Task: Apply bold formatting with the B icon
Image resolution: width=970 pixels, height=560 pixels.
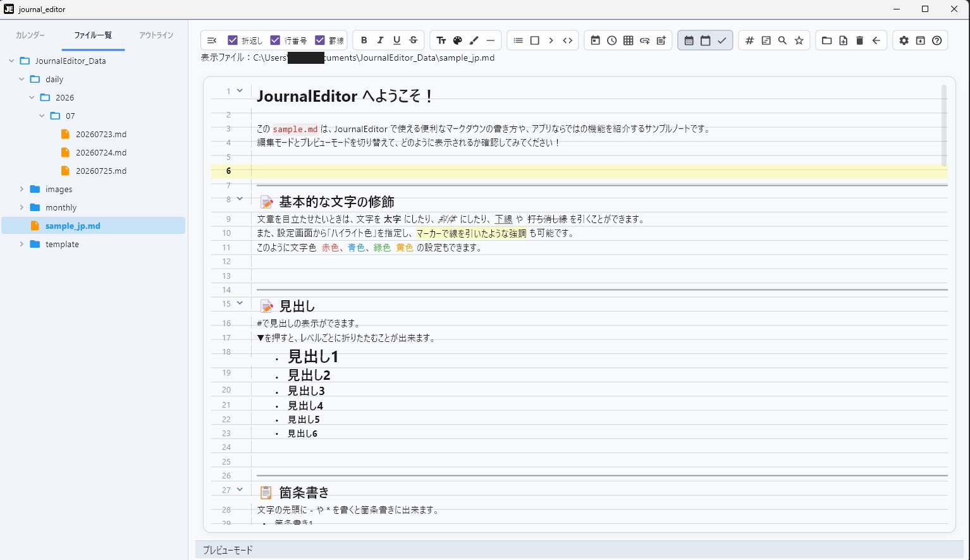Action: click(x=364, y=40)
